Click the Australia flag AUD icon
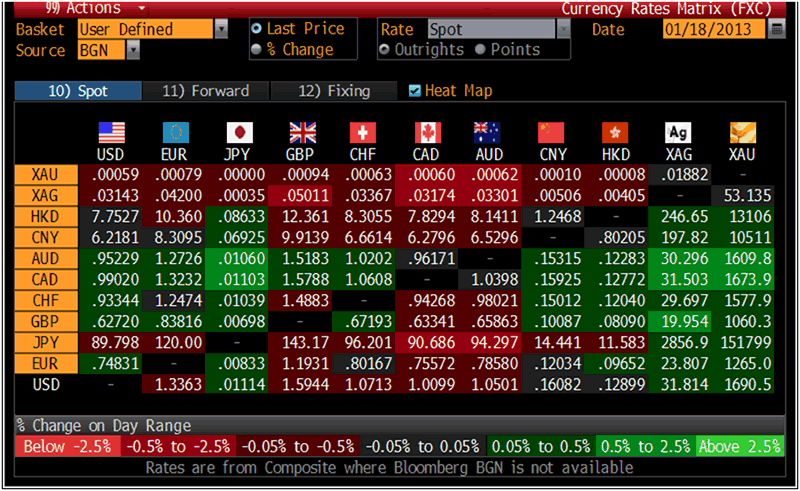The image size is (800, 491). coord(489,133)
